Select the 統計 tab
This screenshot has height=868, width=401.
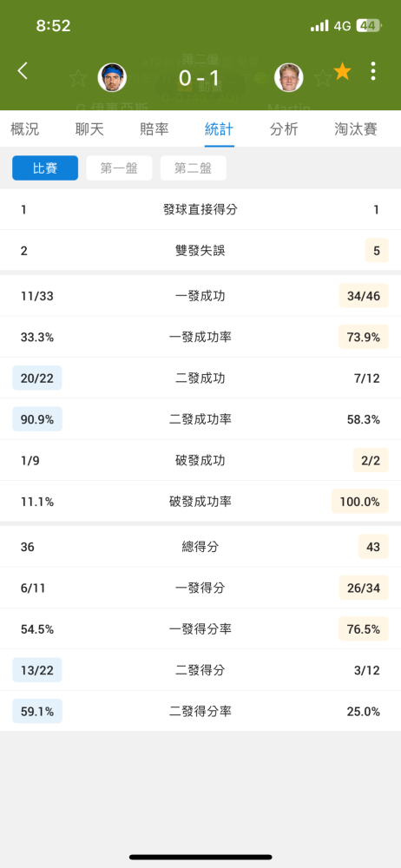[220, 129]
